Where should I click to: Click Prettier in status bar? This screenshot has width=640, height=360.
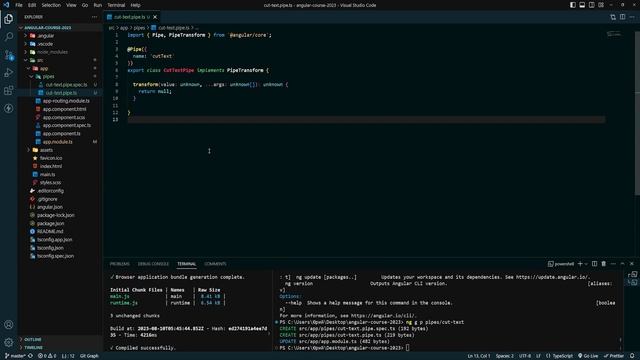pyautogui.click(x=614, y=356)
